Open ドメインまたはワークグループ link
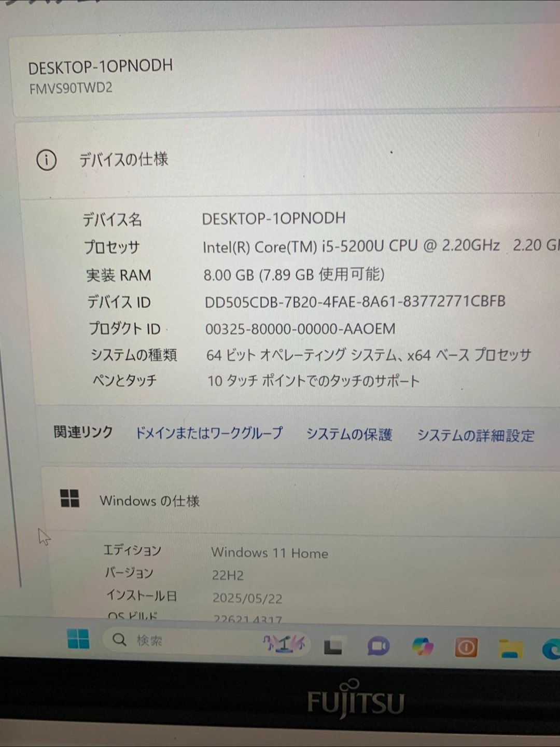 pyautogui.click(x=209, y=433)
